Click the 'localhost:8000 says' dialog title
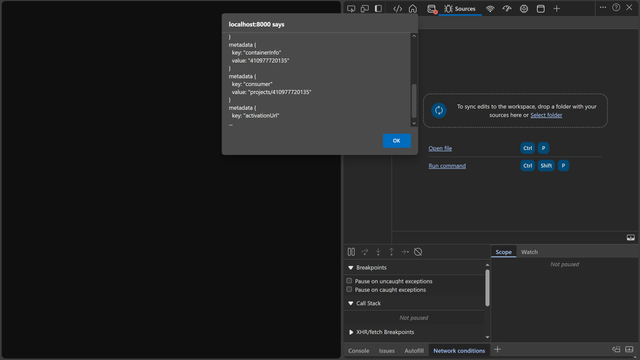Screen dimensions: 640x360 [x=256, y=24]
